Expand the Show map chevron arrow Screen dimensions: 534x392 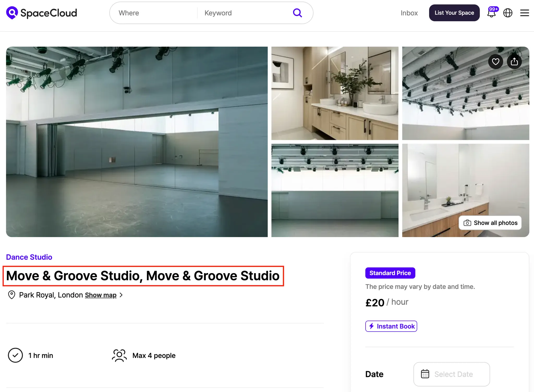[121, 295]
